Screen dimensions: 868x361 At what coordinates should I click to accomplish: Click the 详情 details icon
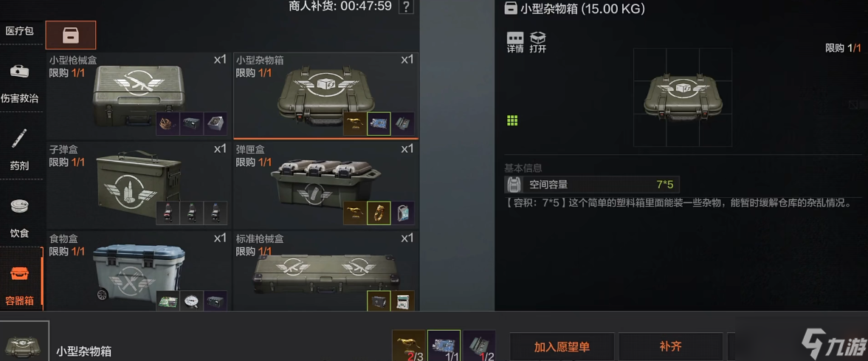515,42
